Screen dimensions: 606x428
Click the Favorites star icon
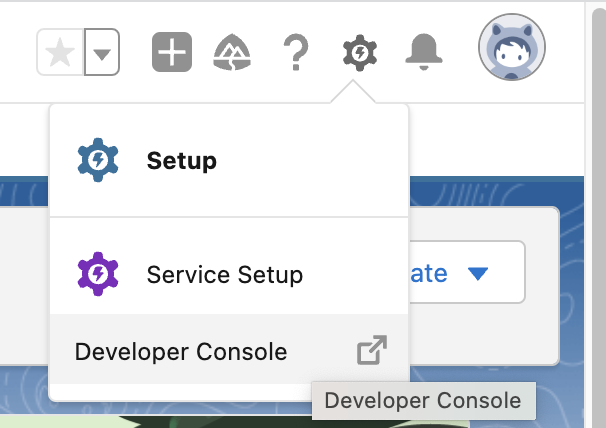60,52
